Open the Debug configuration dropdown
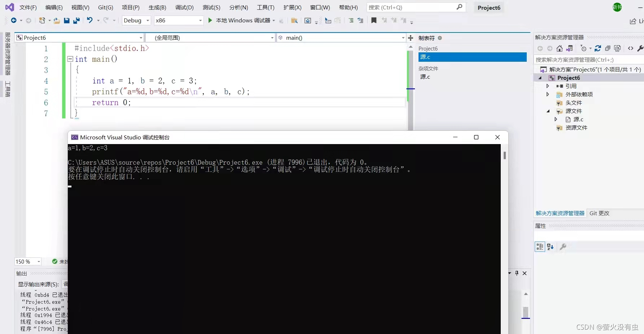Screen dimensions: 644x334 (x=136, y=21)
